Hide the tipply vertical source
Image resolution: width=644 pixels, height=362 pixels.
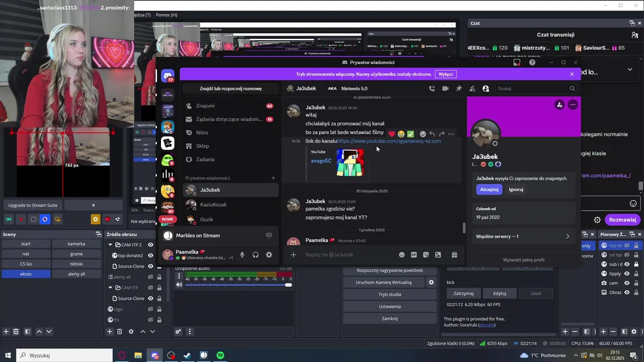pos(627,274)
